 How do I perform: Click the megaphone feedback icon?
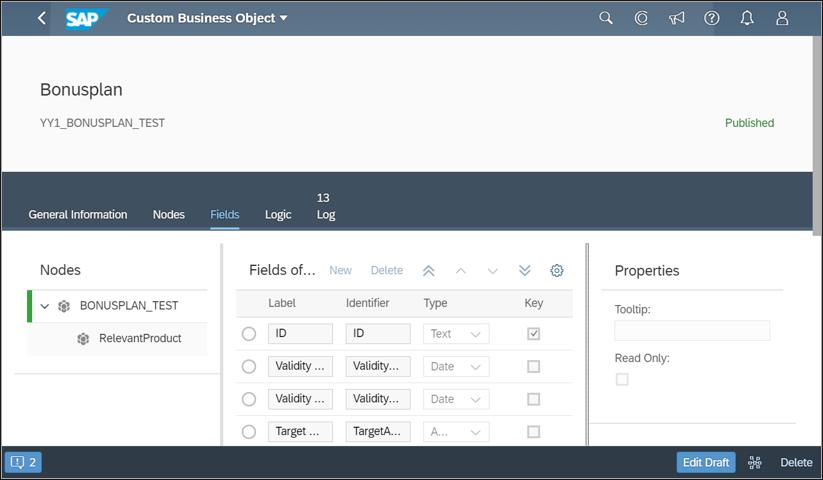point(677,18)
